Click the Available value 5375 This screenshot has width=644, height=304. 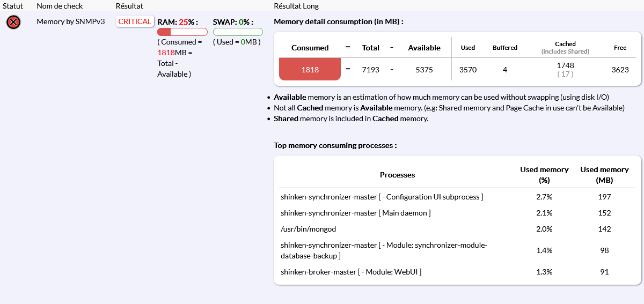[x=424, y=70]
